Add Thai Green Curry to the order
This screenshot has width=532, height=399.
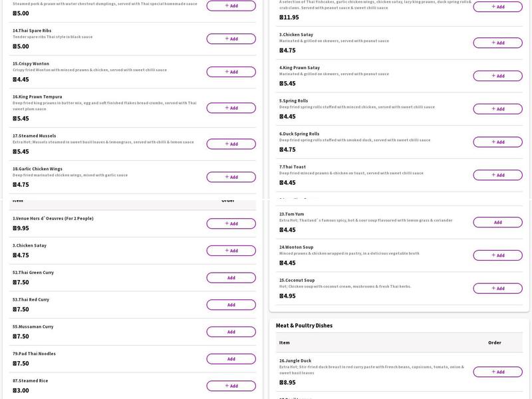(x=231, y=278)
